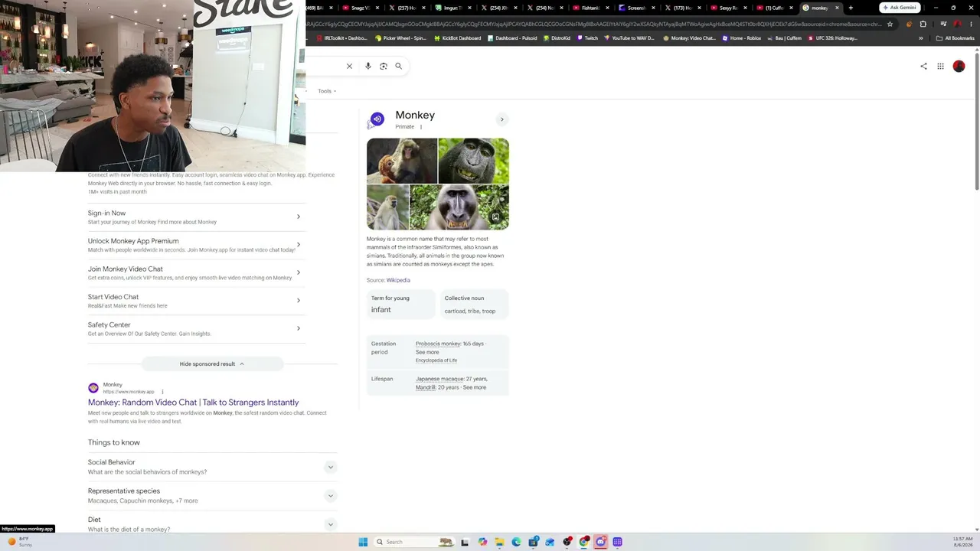
Task: Open the IRLToolkit Dashboard bookmark
Action: (341, 38)
